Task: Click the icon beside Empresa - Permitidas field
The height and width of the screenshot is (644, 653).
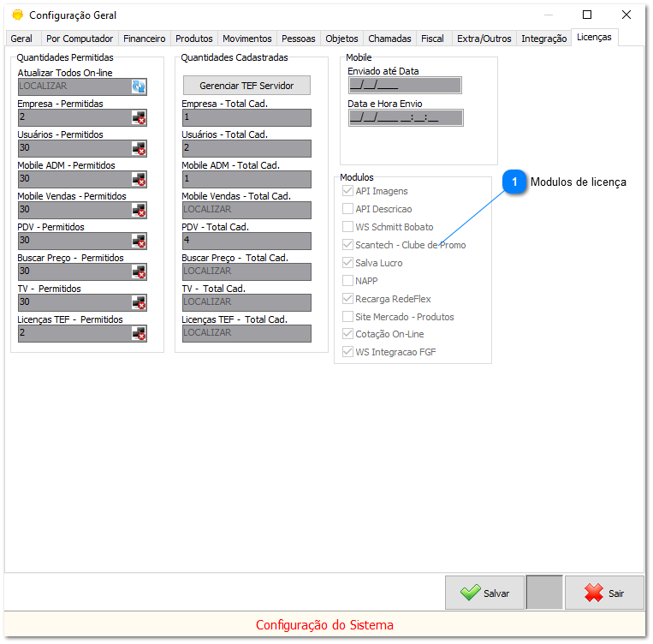Action: point(139,117)
